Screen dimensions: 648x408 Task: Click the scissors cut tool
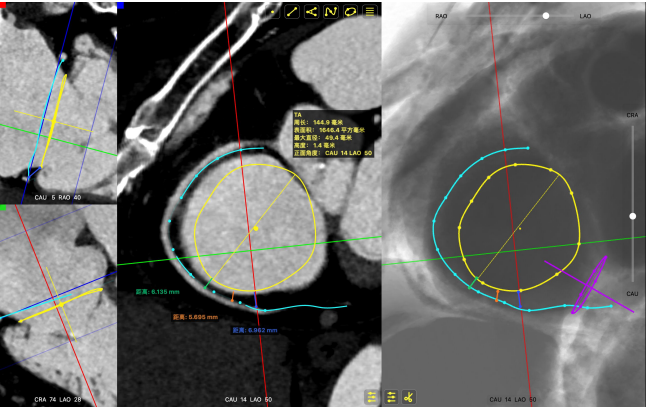[409, 397]
